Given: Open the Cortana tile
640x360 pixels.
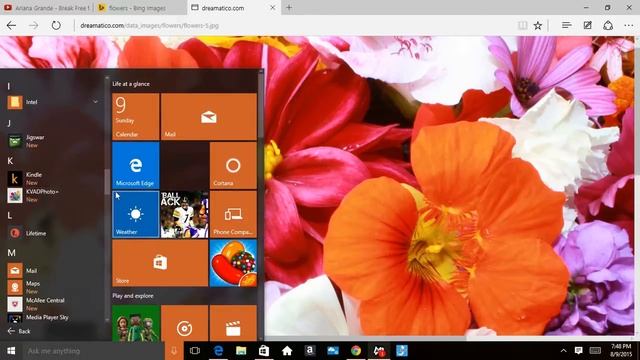Looking at the screenshot, I should [x=233, y=165].
